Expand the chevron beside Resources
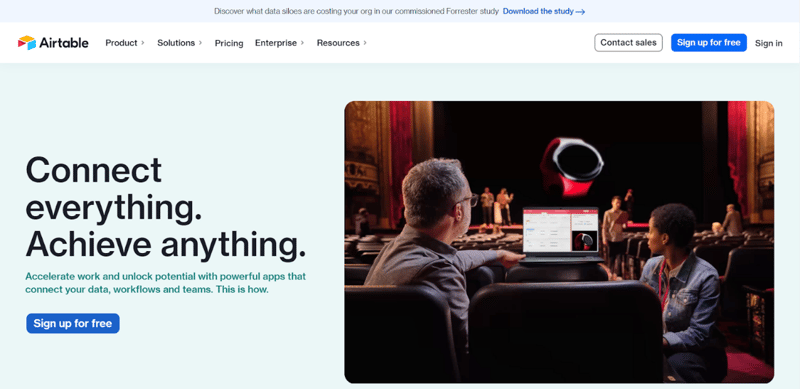Screen dimensions: 800x389 point(365,43)
